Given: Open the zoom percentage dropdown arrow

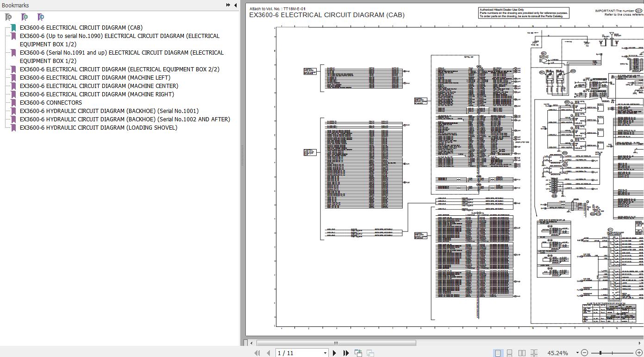Looking at the screenshot, I should click(577, 353).
